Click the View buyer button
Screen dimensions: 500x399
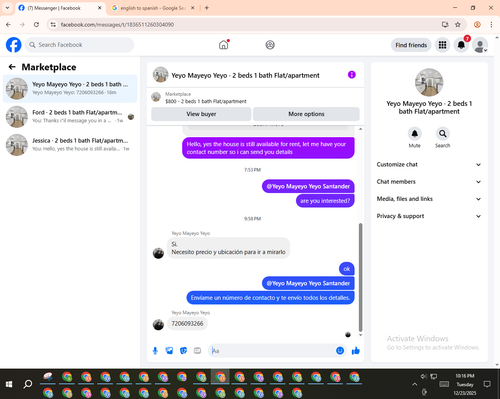(x=201, y=114)
